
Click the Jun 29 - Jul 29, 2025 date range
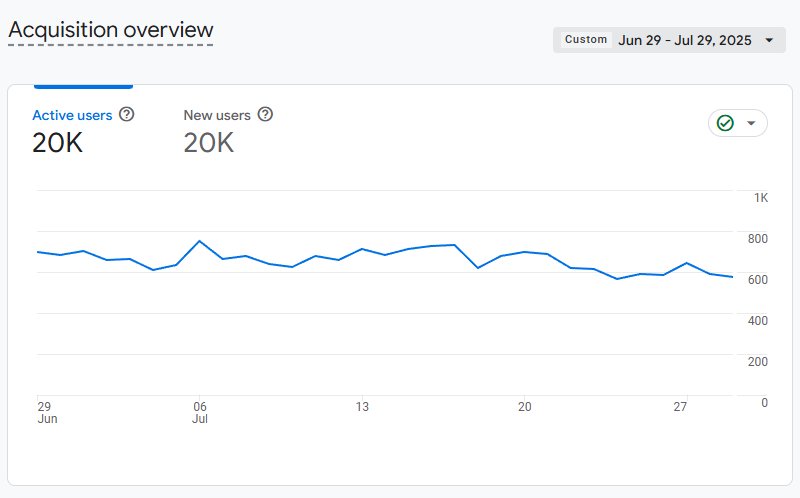(684, 40)
